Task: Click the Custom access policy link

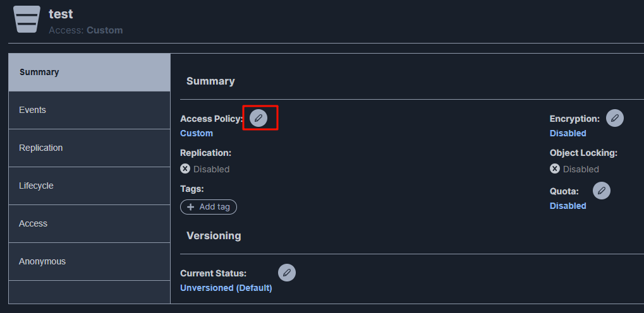Action: [197, 133]
